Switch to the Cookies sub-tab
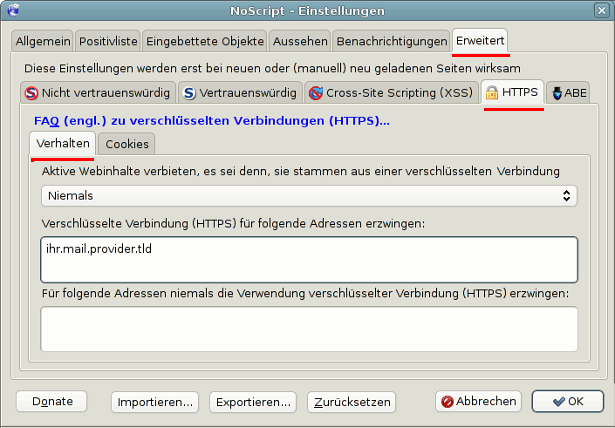Screen dimensions: 615x428 [127, 145]
